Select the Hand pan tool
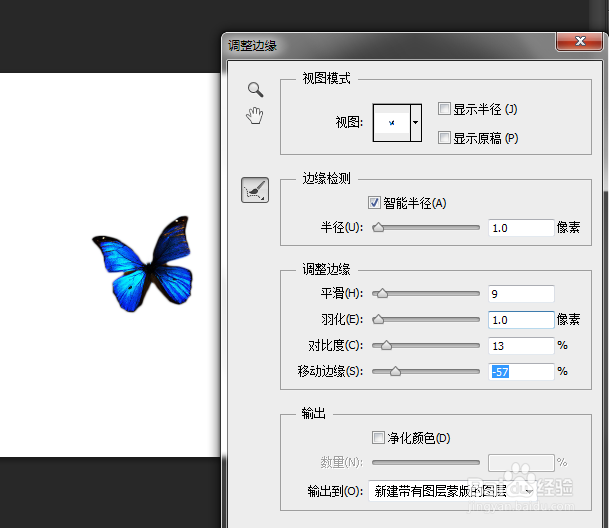Image resolution: width=609 pixels, height=528 pixels. [x=255, y=116]
